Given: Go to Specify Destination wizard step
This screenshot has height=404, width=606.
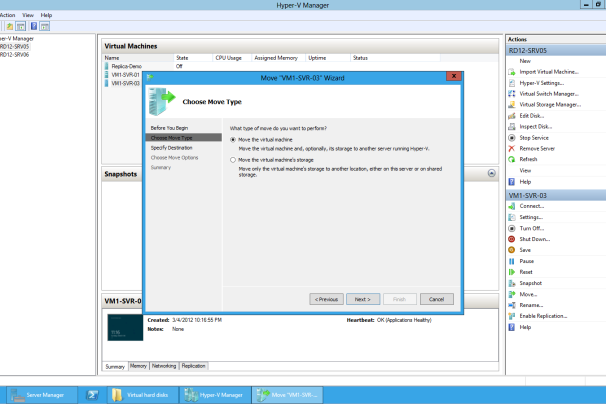Looking at the screenshot, I should (x=172, y=148).
